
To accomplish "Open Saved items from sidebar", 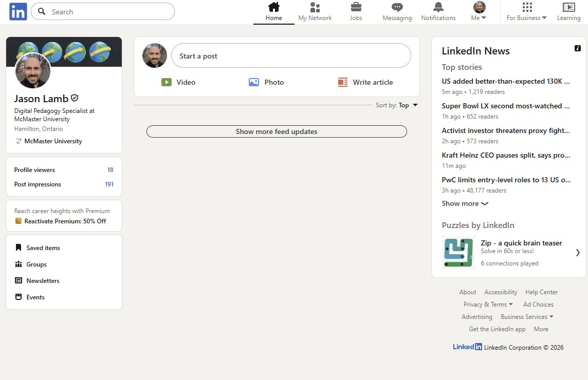I will 43,248.
